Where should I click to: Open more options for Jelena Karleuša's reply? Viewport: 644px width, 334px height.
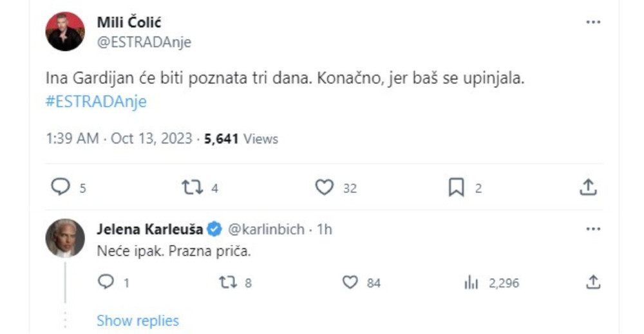[593, 229]
